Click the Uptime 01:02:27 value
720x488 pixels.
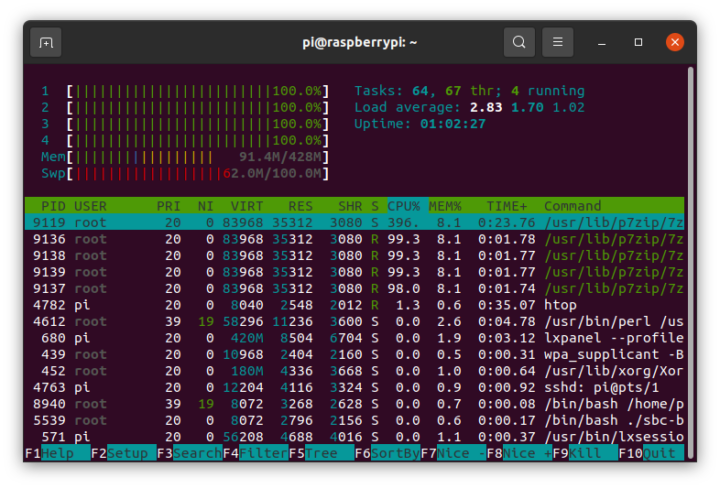(452, 124)
